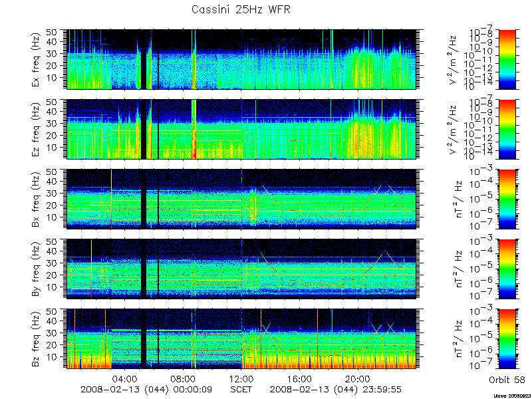Click the Cassini 25Hz WFR title
Image resolution: width=532 pixels, height=399 pixels.
pyautogui.click(x=241, y=9)
